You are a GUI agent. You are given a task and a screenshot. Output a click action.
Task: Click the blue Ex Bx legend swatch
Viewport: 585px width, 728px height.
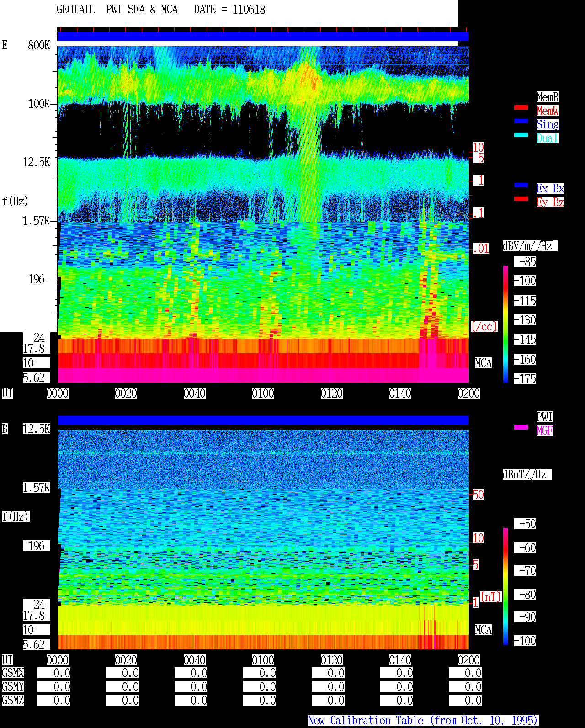(x=521, y=185)
